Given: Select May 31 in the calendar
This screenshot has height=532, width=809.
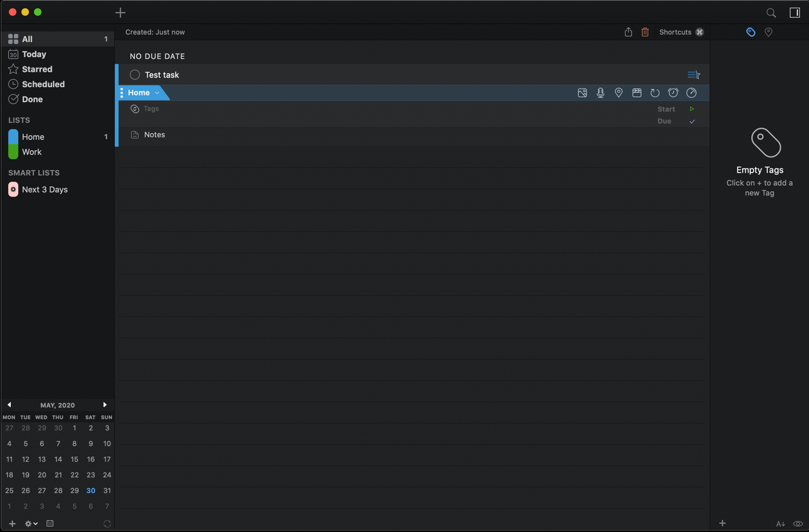Looking at the screenshot, I should [x=107, y=491].
